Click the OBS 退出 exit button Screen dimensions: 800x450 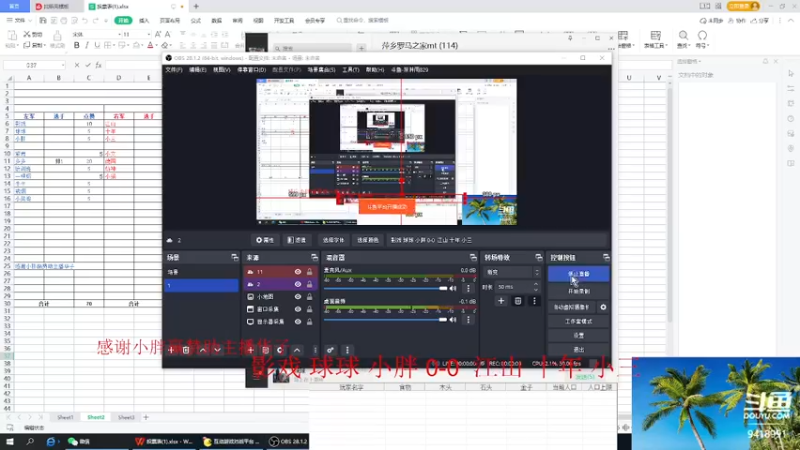(579, 349)
